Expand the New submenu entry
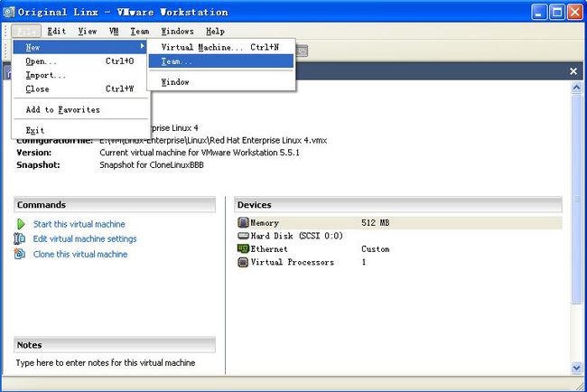587x392 pixels. point(80,47)
